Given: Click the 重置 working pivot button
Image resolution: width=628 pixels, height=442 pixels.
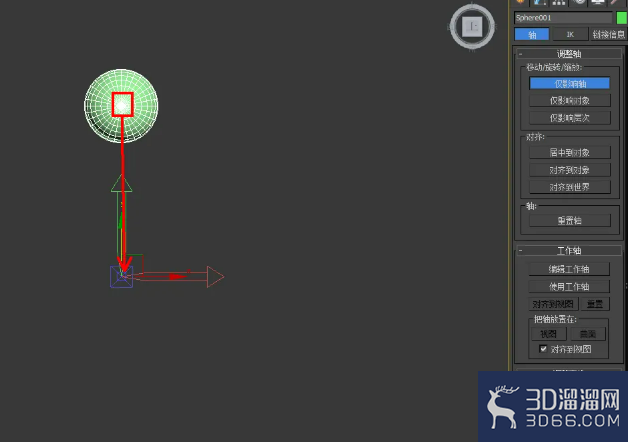Looking at the screenshot, I should tap(595, 304).
